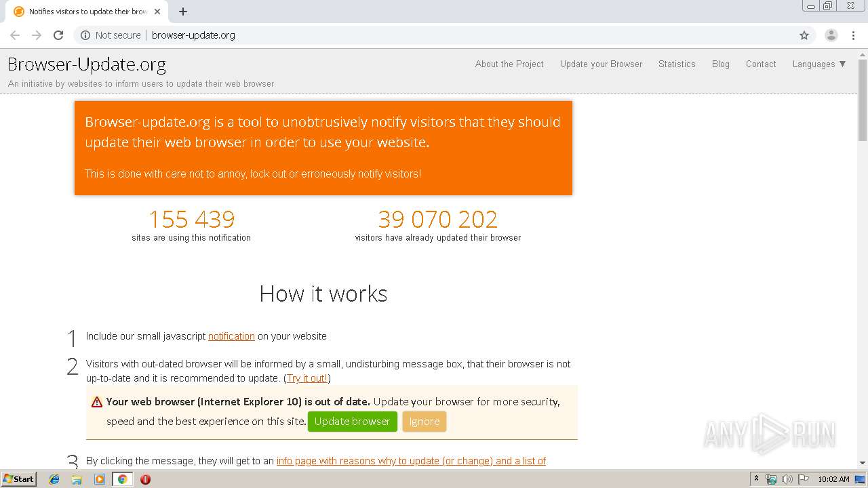
Task: Click the browser back arrow
Action: tap(15, 35)
